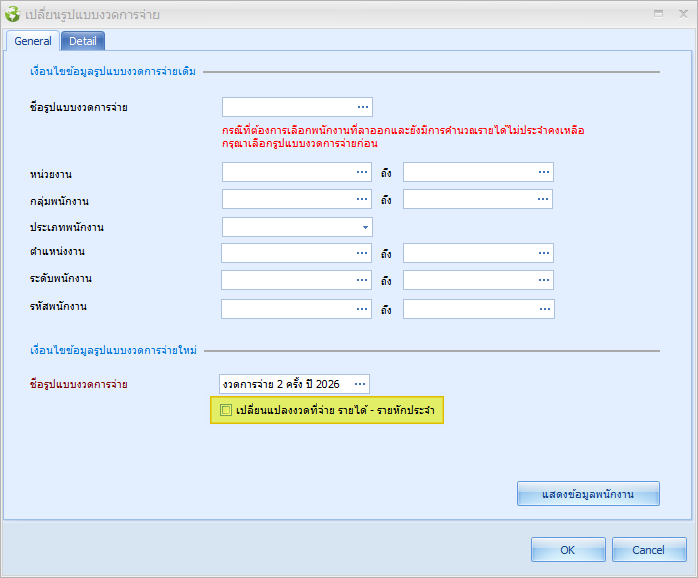Select the General tab
The height and width of the screenshot is (578, 698).
coord(33,41)
